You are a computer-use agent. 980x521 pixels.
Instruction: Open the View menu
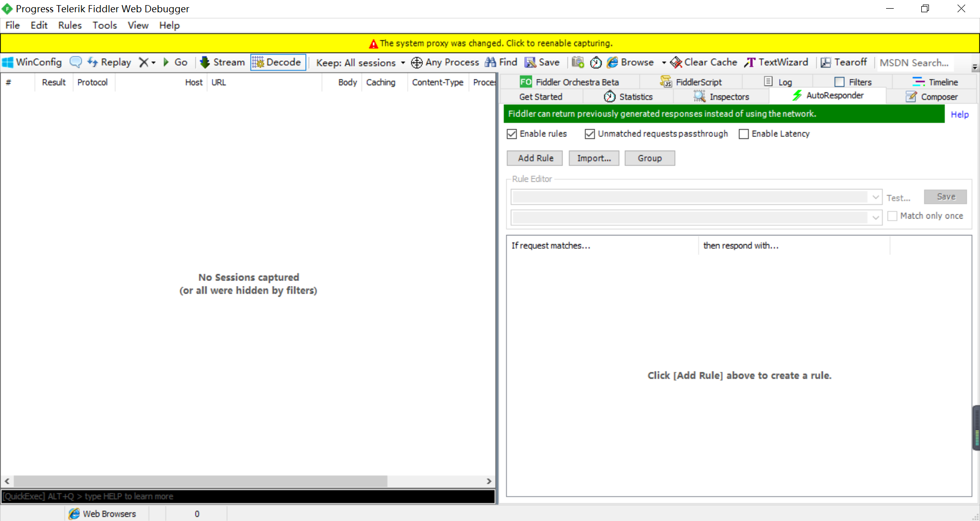[138, 26]
